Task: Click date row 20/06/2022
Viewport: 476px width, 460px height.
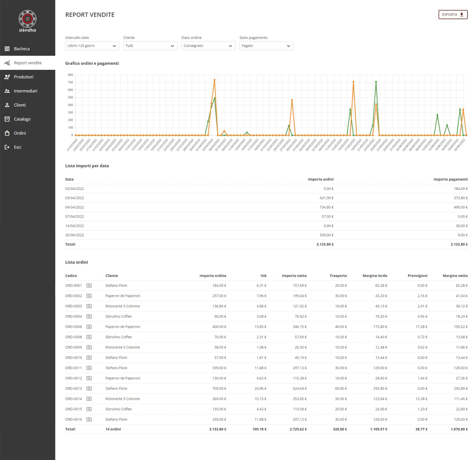Action: [x=266, y=235]
